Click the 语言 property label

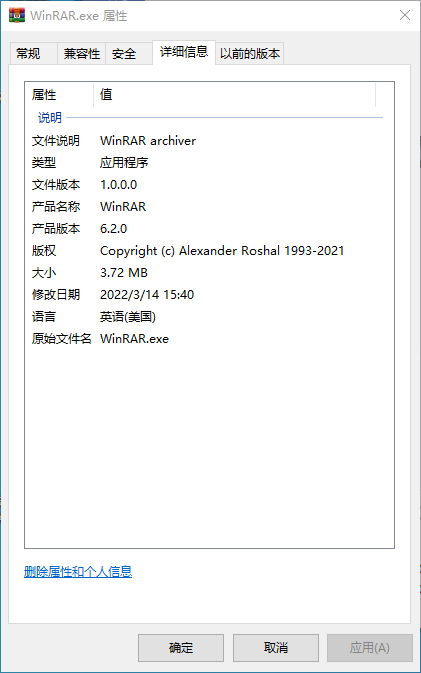[44, 317]
